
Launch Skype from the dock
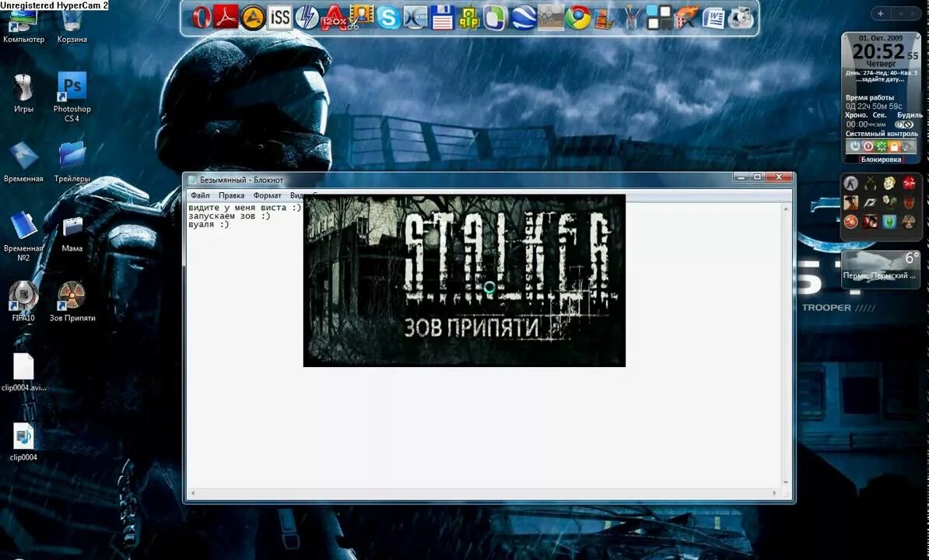[x=388, y=18]
